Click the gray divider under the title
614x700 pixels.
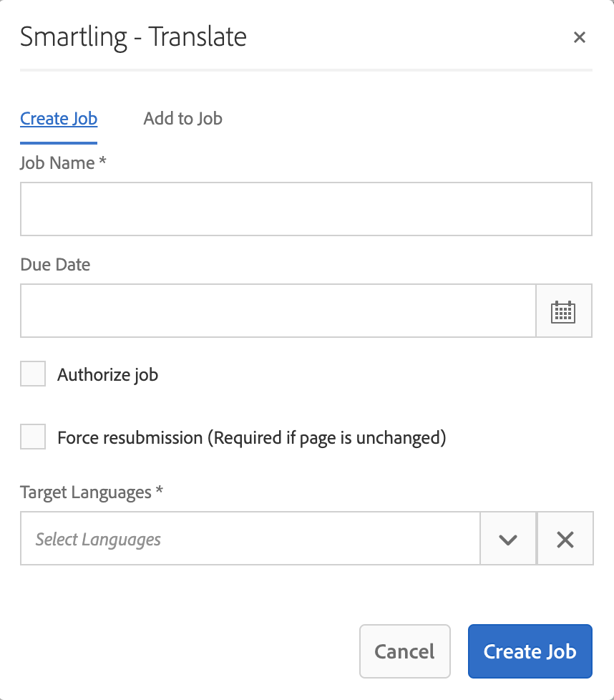pyautogui.click(x=306, y=70)
